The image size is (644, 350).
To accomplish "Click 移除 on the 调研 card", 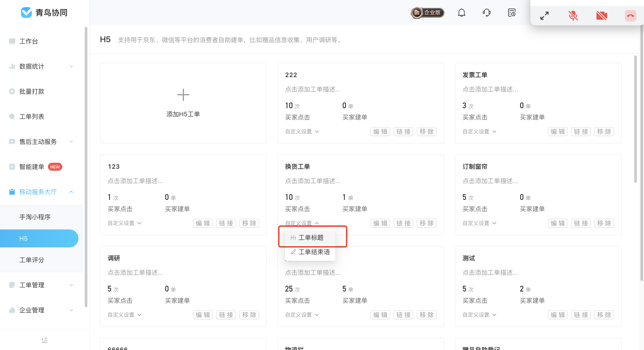I will [249, 315].
